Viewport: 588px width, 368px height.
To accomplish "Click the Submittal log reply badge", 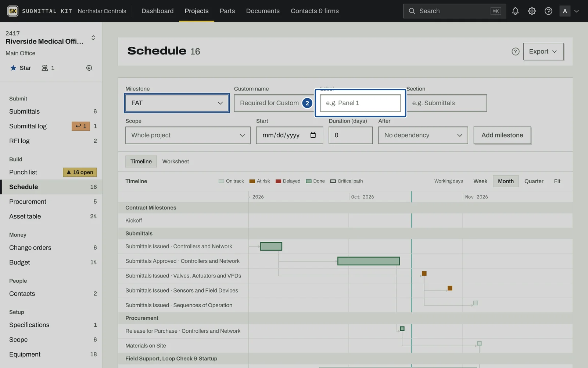I will point(81,126).
